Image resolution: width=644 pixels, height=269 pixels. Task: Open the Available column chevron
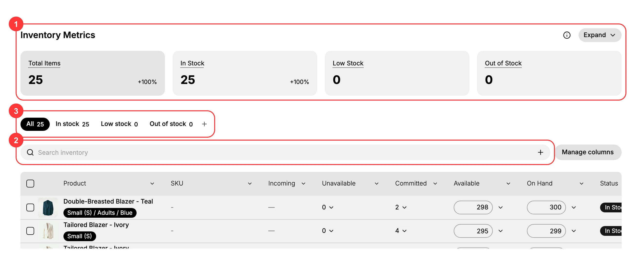508,183
